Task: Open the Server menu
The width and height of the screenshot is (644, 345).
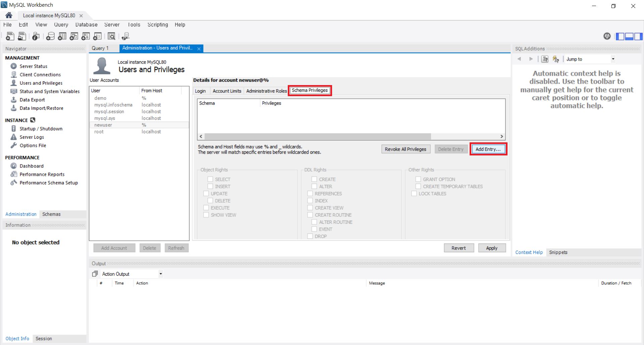Action: [112, 25]
